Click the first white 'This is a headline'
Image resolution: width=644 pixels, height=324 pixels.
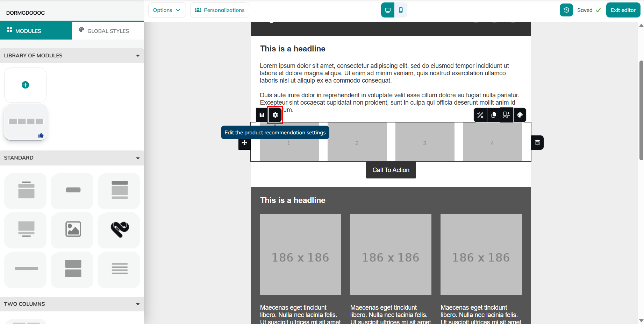[293, 49]
